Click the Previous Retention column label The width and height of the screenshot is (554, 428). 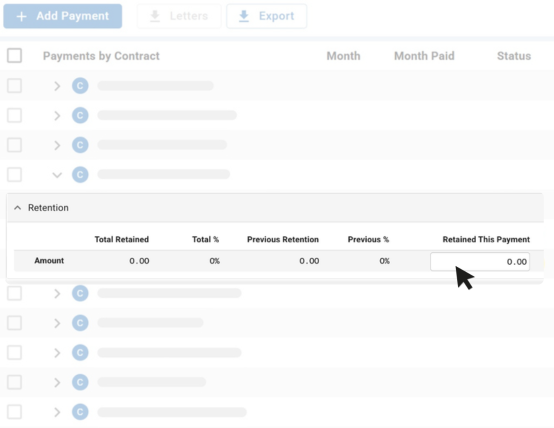283,239
